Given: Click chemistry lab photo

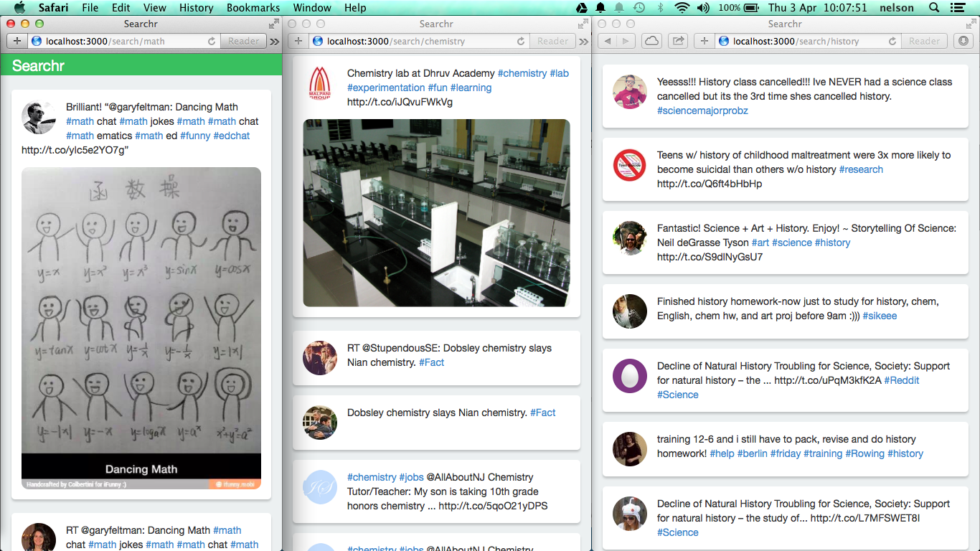Looking at the screenshot, I should click(436, 213).
